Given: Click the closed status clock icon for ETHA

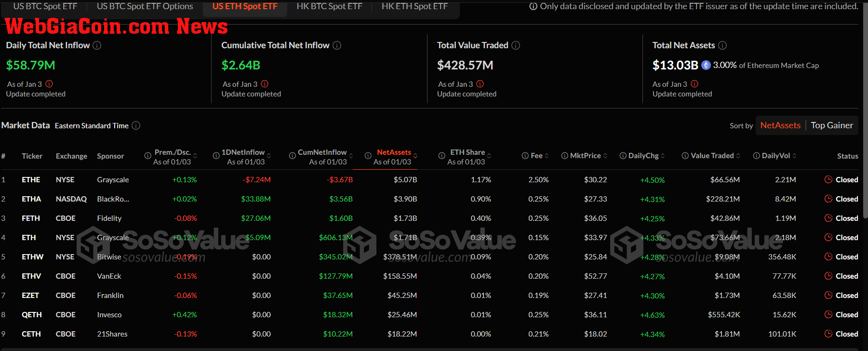Looking at the screenshot, I should (x=828, y=199).
